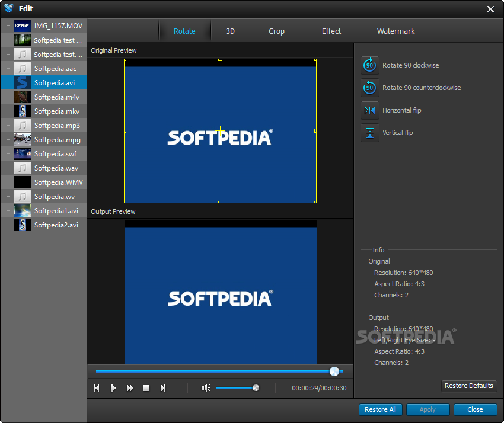Open the Watermark tab
Viewport: 504px width, 423px height.
coord(395,31)
